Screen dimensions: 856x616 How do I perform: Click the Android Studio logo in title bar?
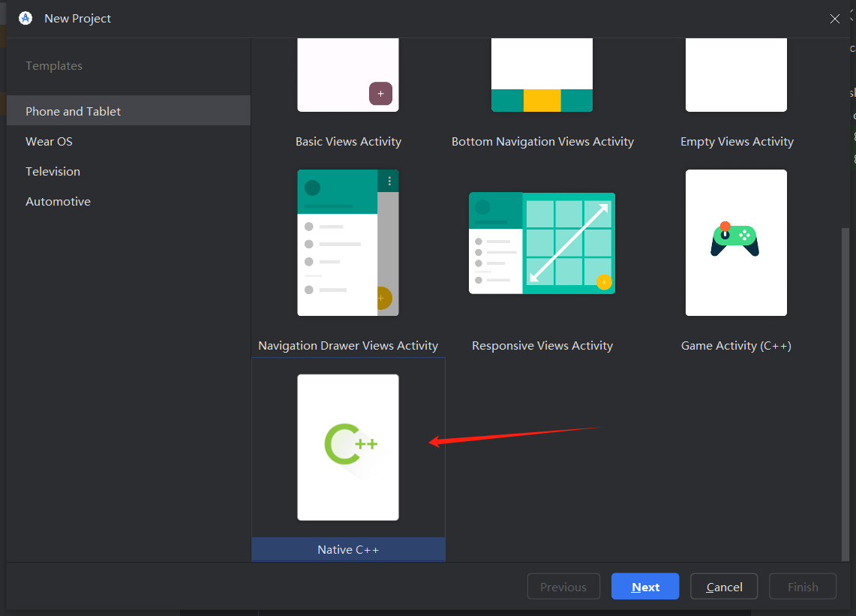[x=26, y=18]
